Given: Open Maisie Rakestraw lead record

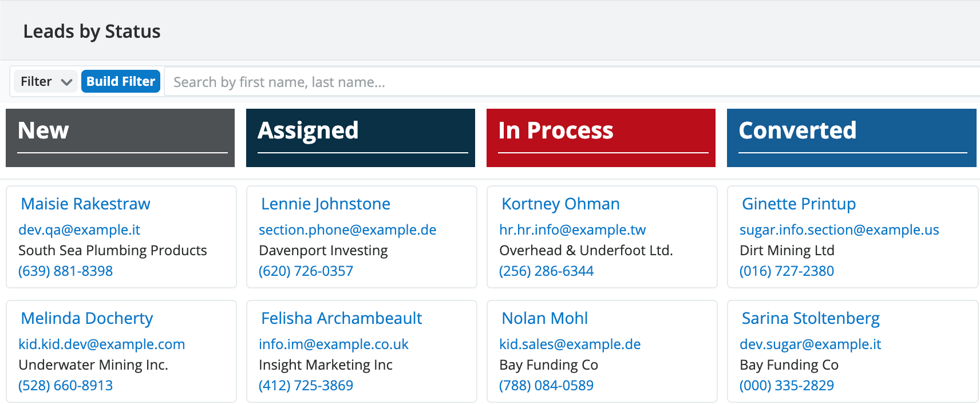Looking at the screenshot, I should [x=85, y=204].
